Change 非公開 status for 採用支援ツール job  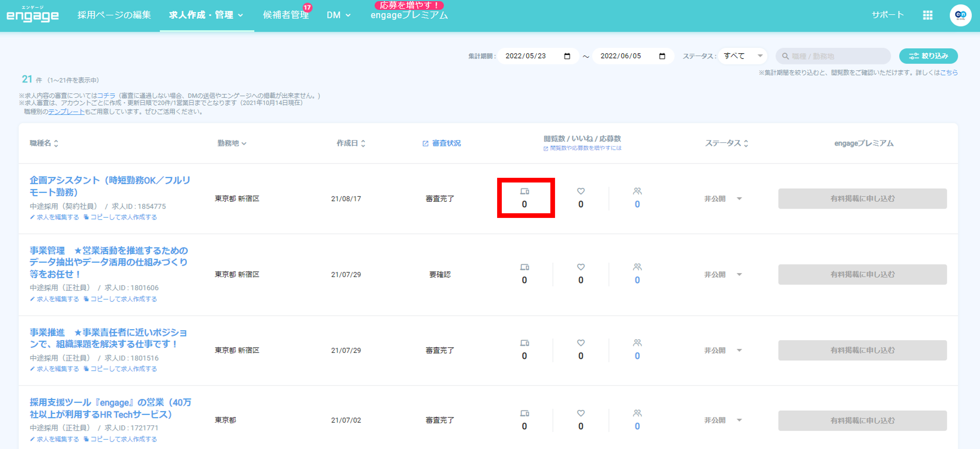point(723,420)
